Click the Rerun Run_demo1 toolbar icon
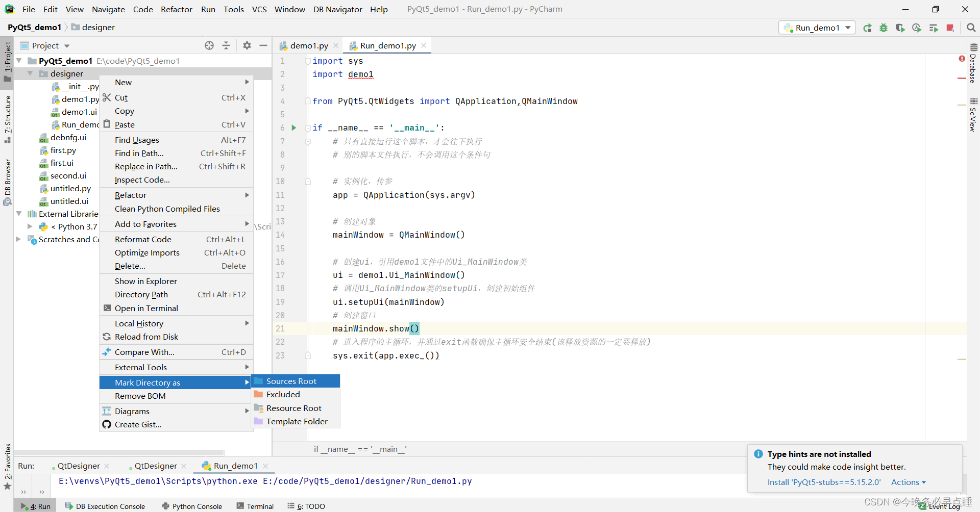Image resolution: width=980 pixels, height=512 pixels. click(x=867, y=28)
